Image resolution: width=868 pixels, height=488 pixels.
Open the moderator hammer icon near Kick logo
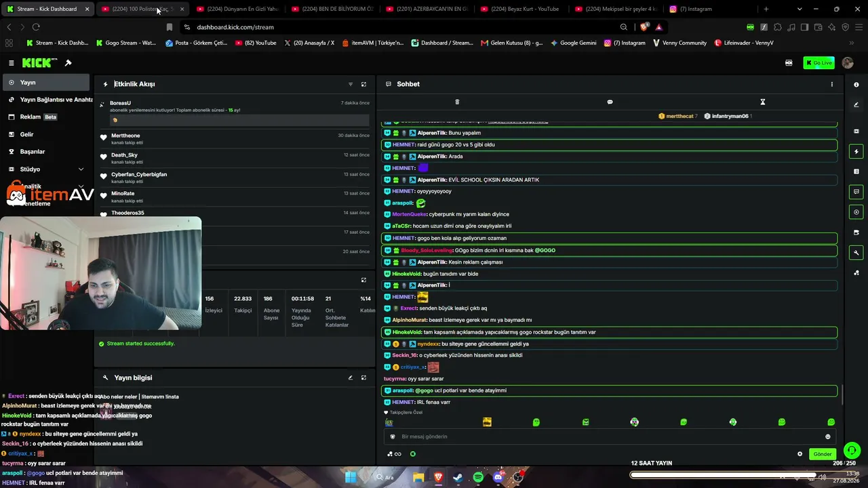pos(68,63)
